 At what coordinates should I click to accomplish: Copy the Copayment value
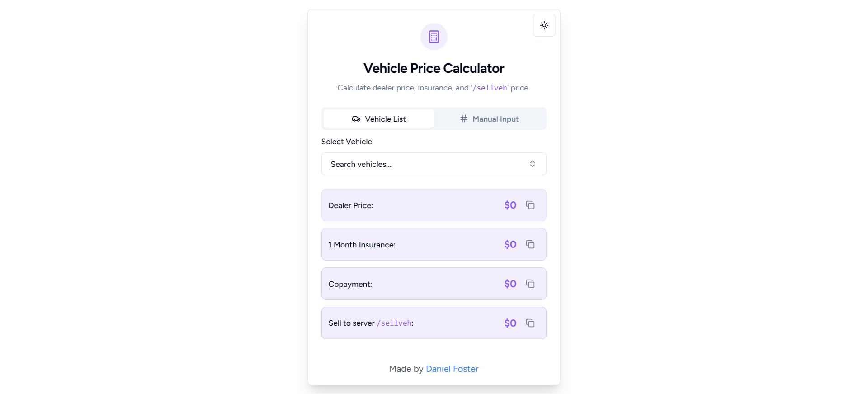530,284
